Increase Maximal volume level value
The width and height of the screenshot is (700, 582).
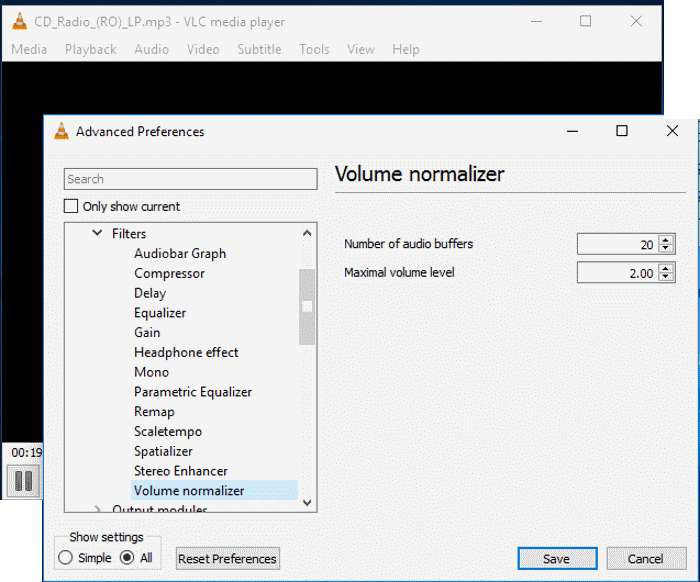point(666,268)
